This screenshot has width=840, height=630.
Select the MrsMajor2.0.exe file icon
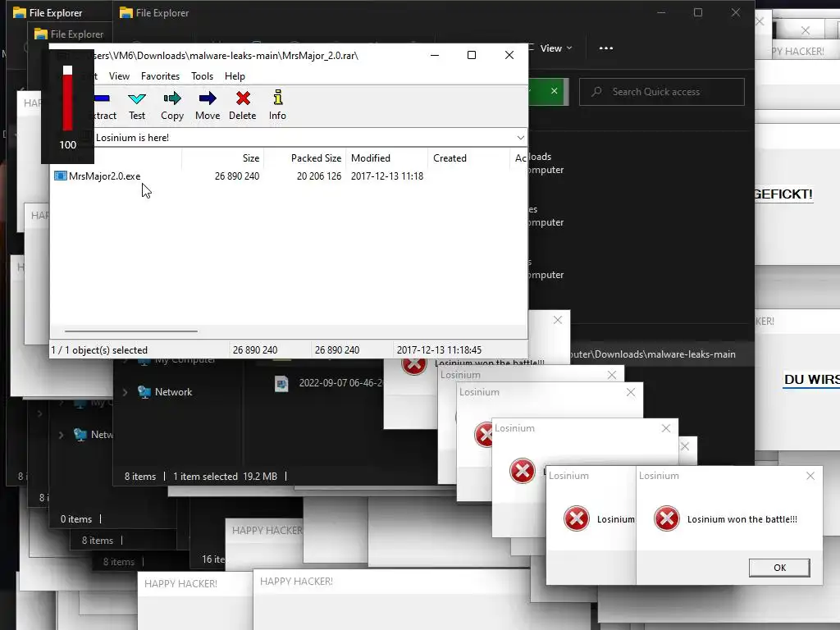(x=61, y=176)
